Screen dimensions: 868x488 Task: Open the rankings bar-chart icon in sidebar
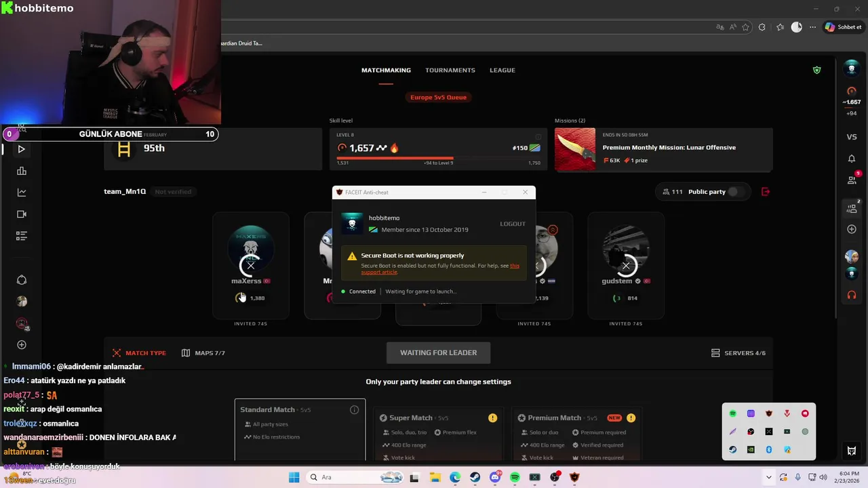[x=22, y=171]
